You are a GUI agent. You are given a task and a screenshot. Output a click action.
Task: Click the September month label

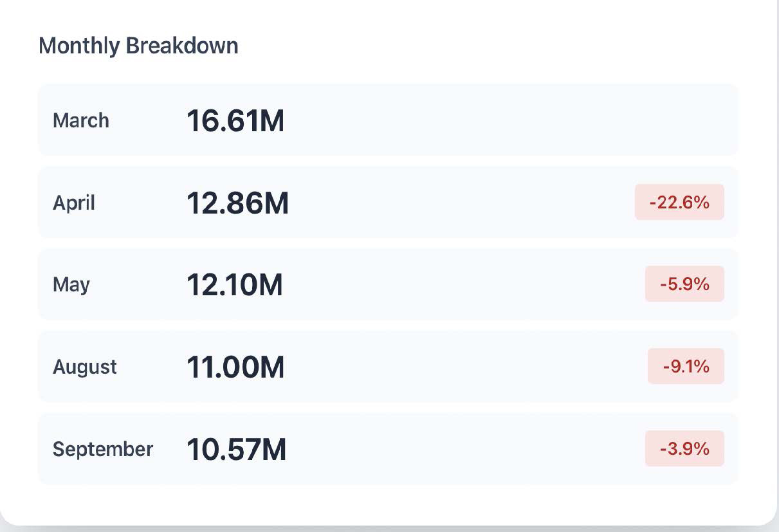[x=103, y=449]
